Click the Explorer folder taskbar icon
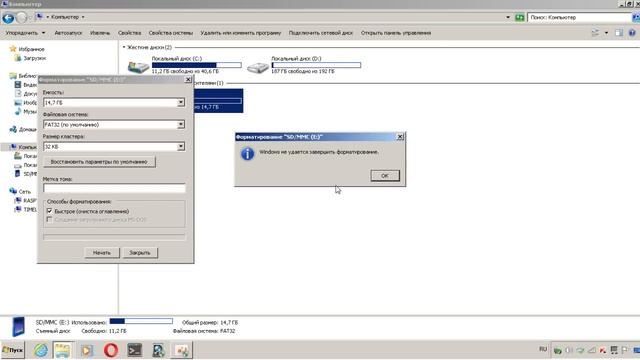The width and height of the screenshot is (640, 360). [x=62, y=350]
